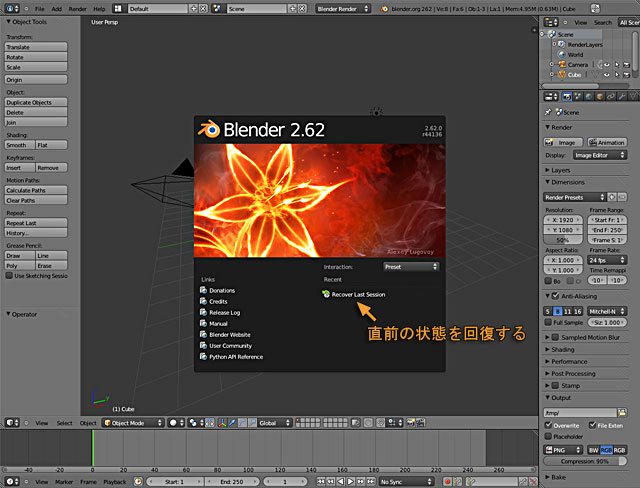Enable the Full Sample checkbox
640x488 pixels.
[x=549, y=322]
